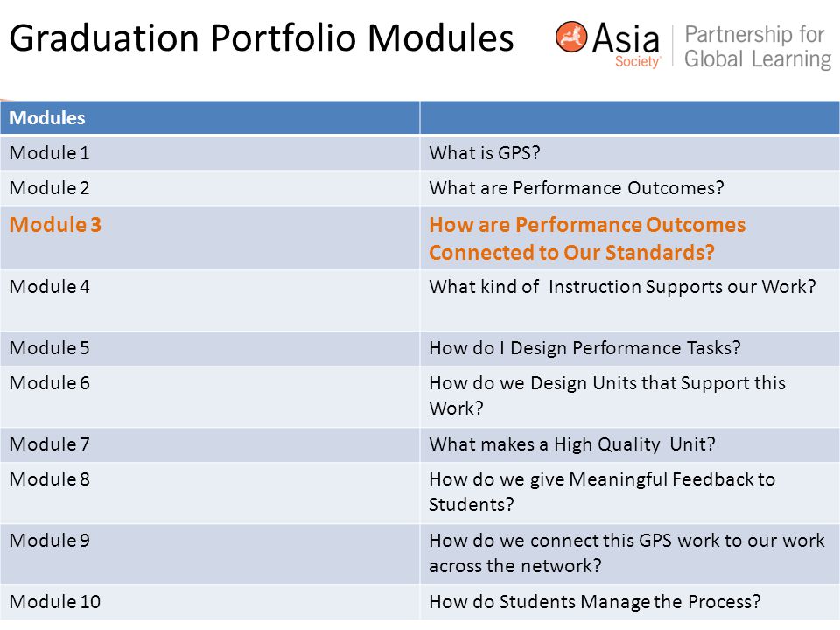Select 'How do I Design Performance Tasks?'
The image size is (840, 630).
pyautogui.click(x=584, y=348)
